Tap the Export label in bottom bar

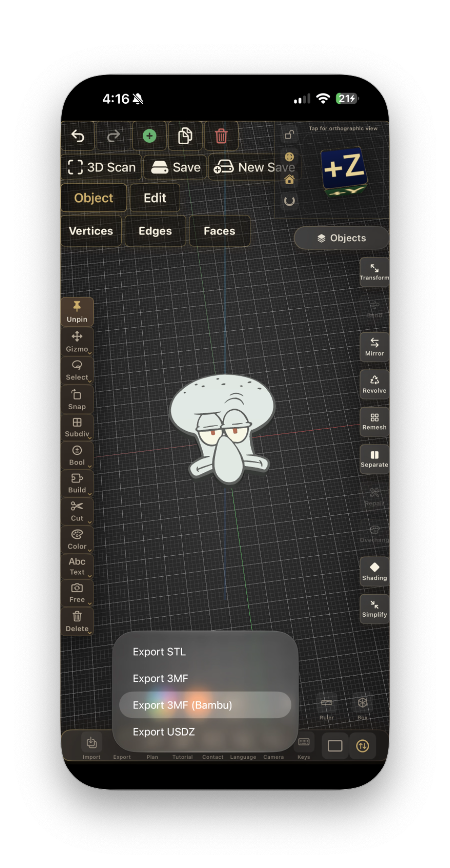pos(122,757)
